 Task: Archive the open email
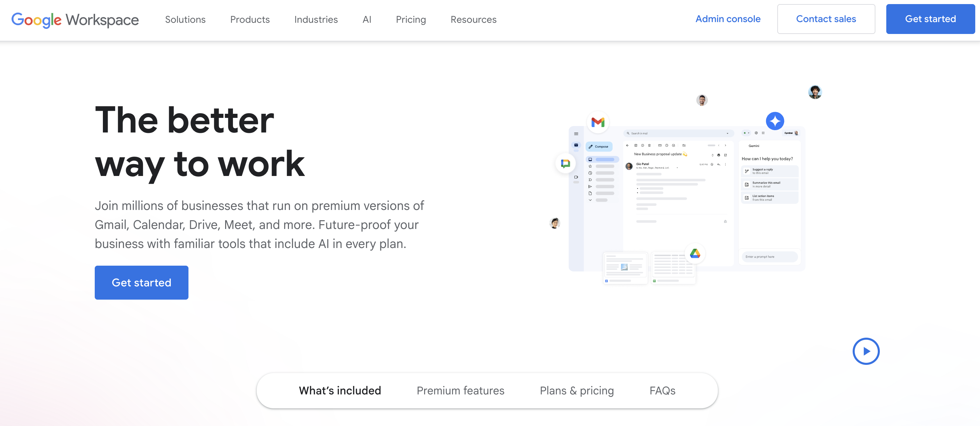pyautogui.click(x=636, y=145)
